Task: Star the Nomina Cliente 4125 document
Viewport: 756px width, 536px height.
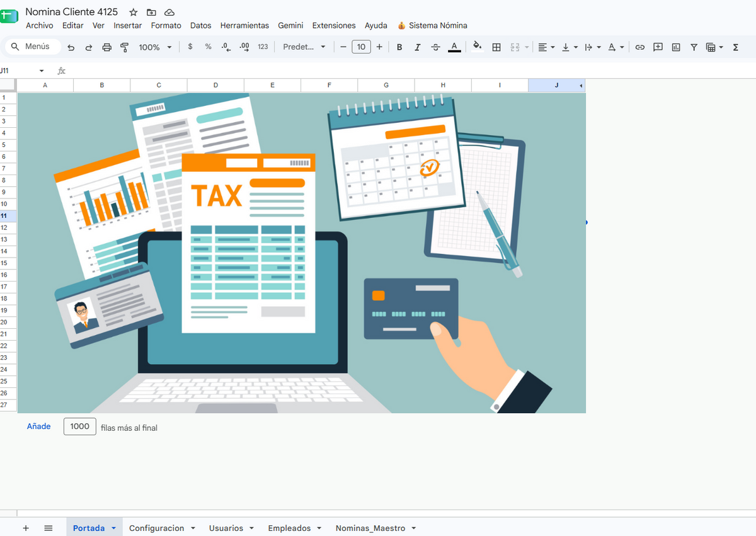Action: (x=133, y=13)
